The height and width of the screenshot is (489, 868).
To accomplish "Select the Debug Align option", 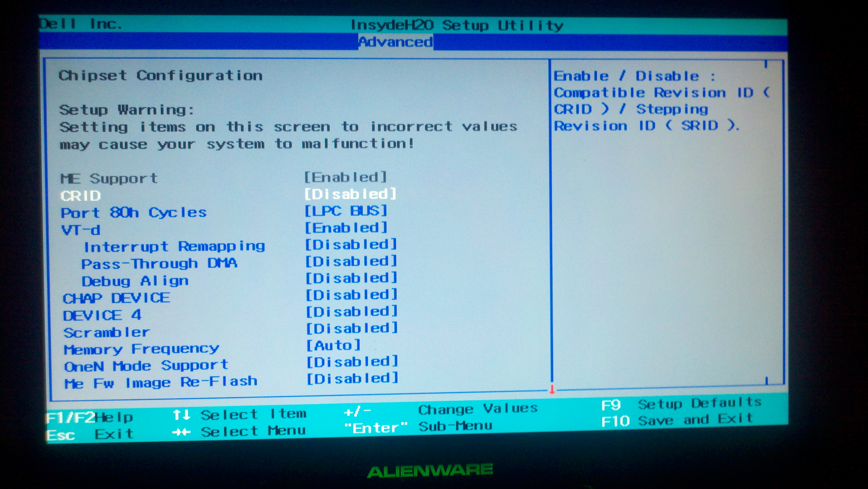I will coord(135,281).
